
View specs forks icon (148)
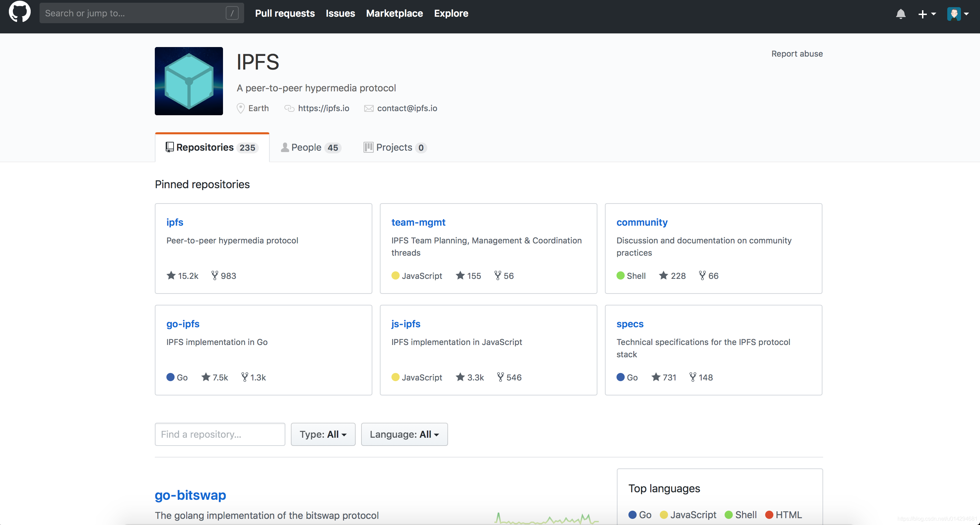coord(693,377)
